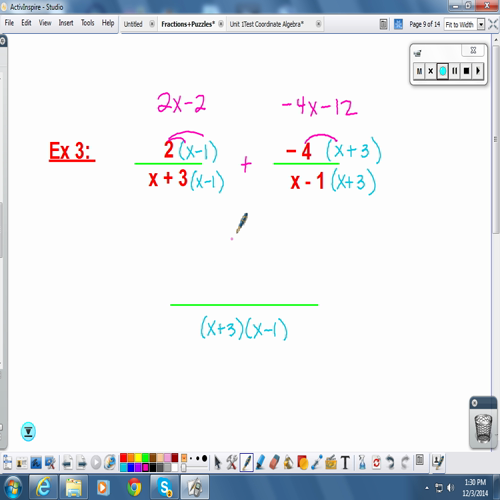Pause the screen recording
Viewport: 500px width, 500px height.
(455, 71)
